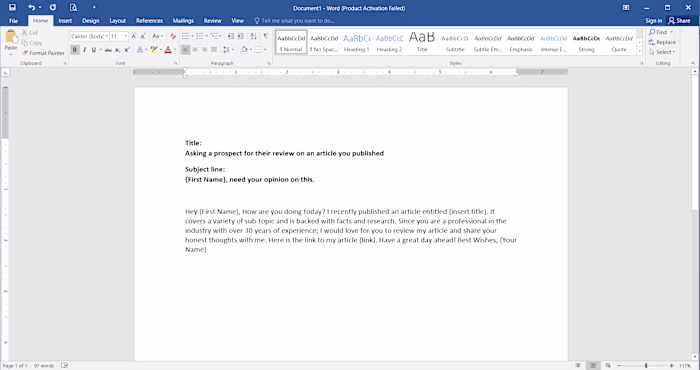
Task: Clear all formatting with eraser icon
Action: (173, 36)
